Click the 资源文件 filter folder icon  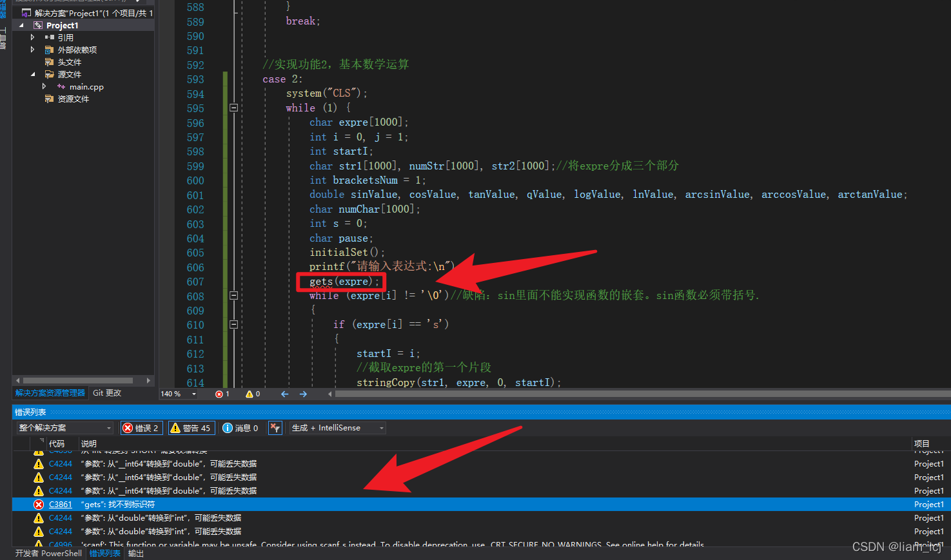click(x=50, y=99)
